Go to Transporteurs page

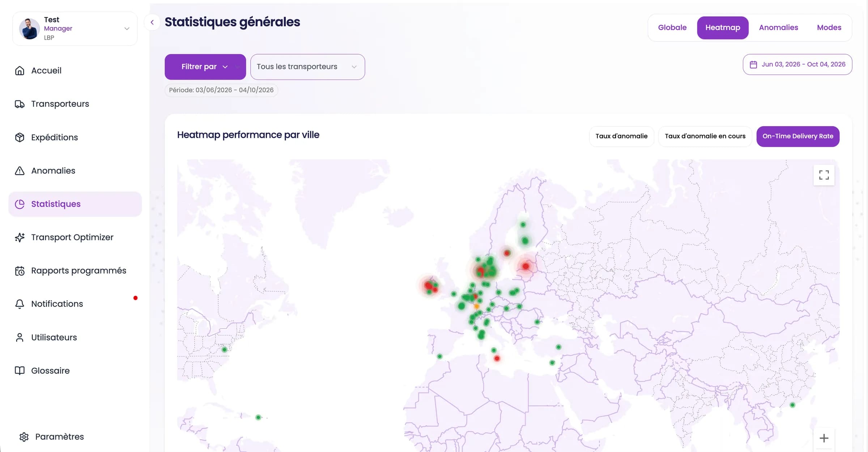tap(75, 104)
